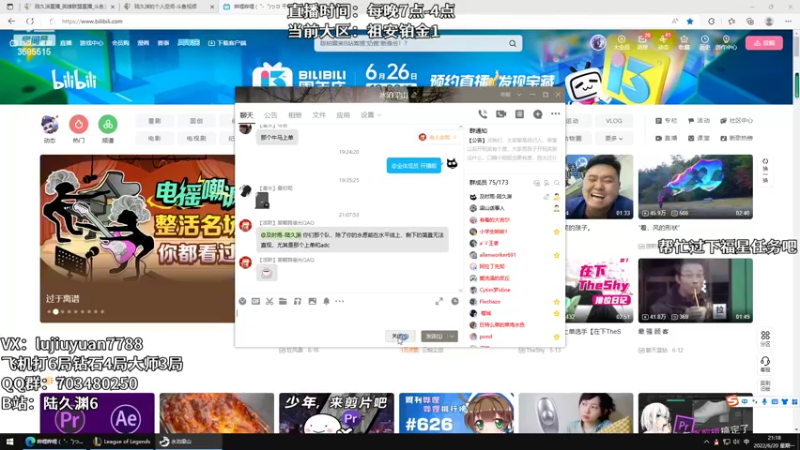Click the browser favorites star icon
The height and width of the screenshot is (450, 800).
point(690,21)
